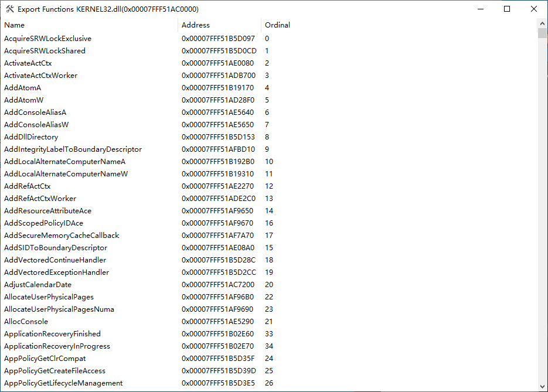Click ordinal value 26
Viewport: 548px width, 392px height.
point(269,383)
